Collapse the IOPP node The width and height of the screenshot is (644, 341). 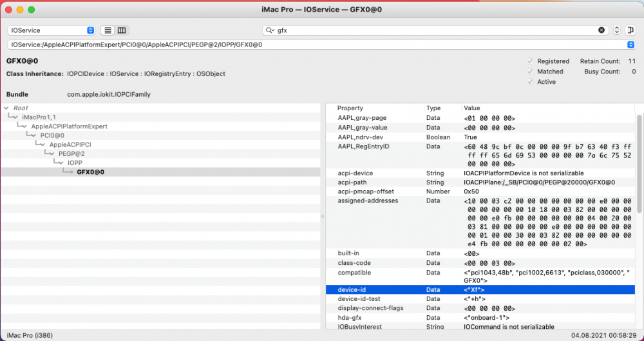(61, 163)
